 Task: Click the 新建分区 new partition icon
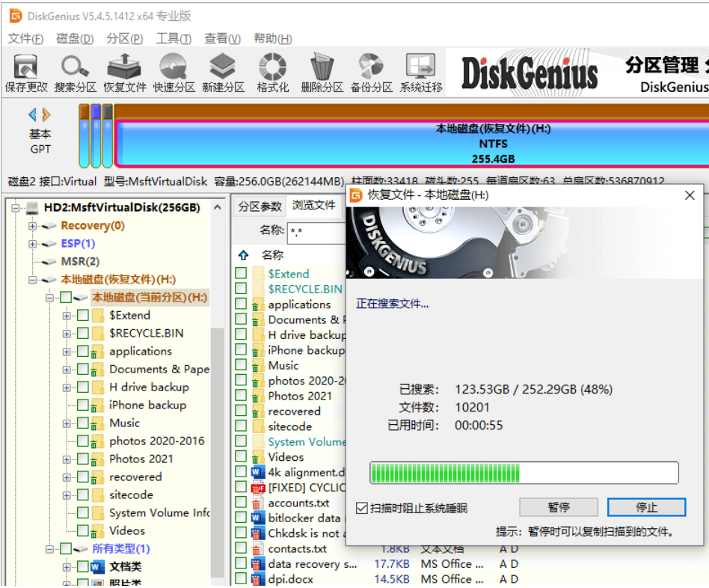tap(223, 73)
